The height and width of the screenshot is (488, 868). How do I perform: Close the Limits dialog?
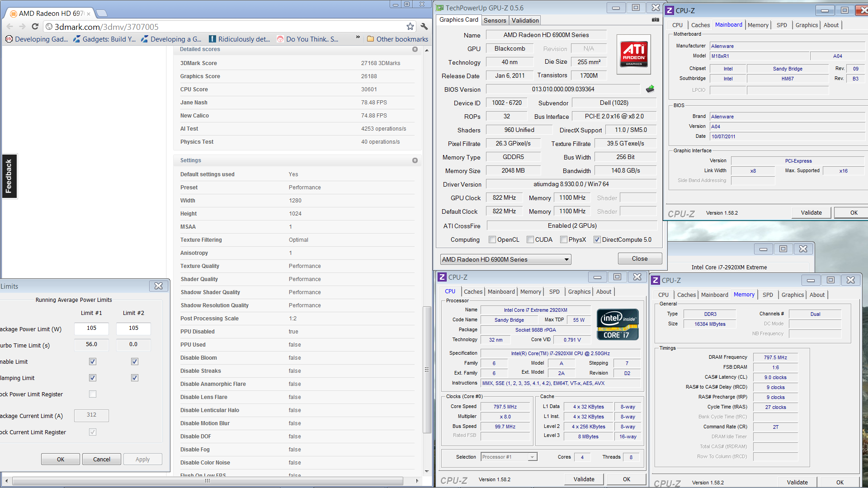click(x=158, y=286)
